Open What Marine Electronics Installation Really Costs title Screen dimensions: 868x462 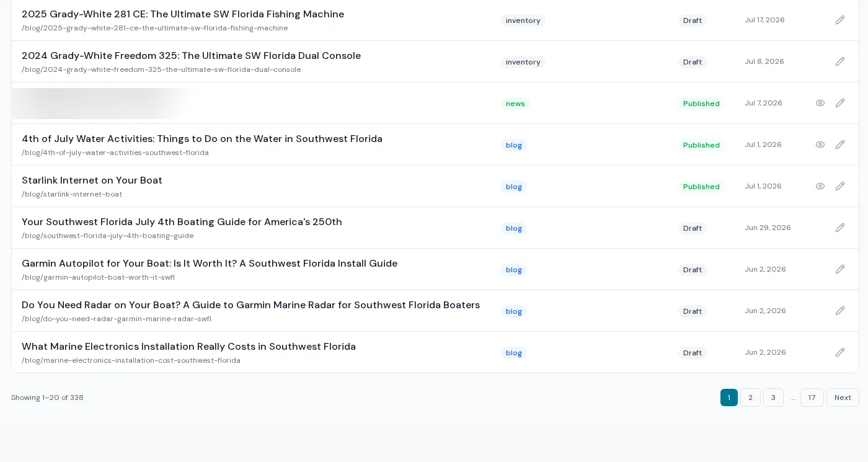tap(188, 347)
